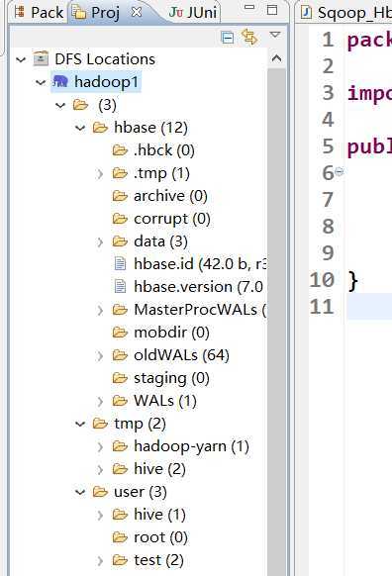Expand the test (2) folder
Image resolution: width=392 pixels, height=576 pixels.
coord(100,560)
